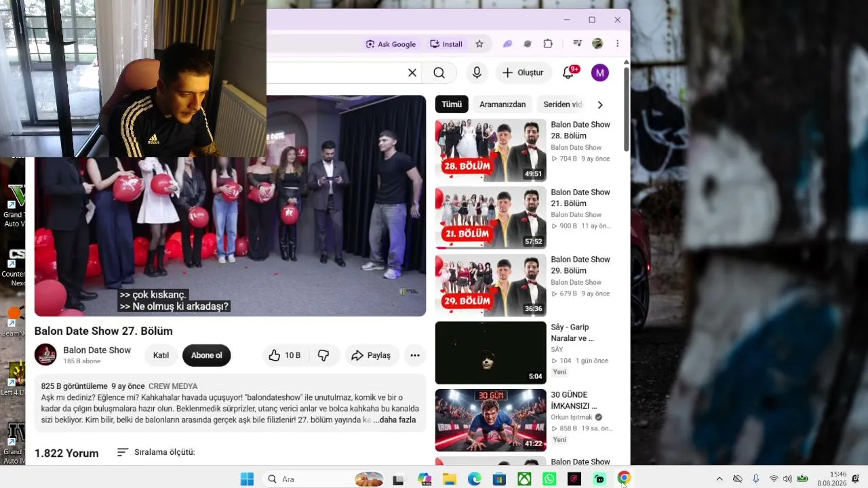
Task: Start voice search with the microphone
Action: (477, 73)
